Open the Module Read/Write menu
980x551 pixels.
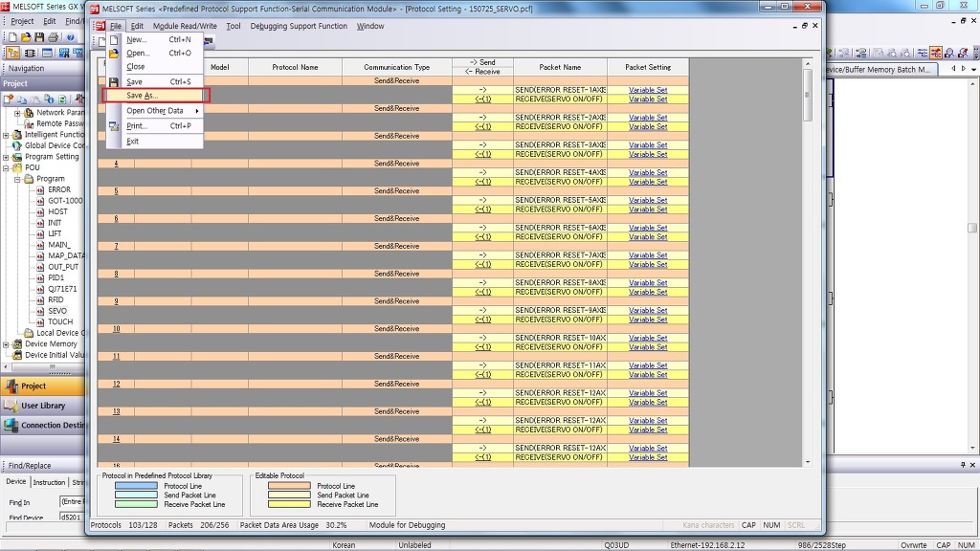click(185, 26)
